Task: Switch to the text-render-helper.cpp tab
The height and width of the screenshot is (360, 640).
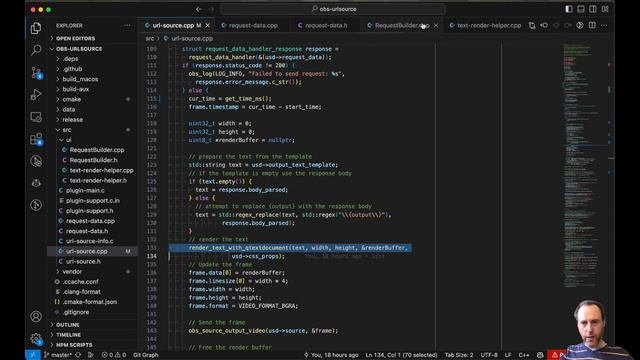Action: 489,25
